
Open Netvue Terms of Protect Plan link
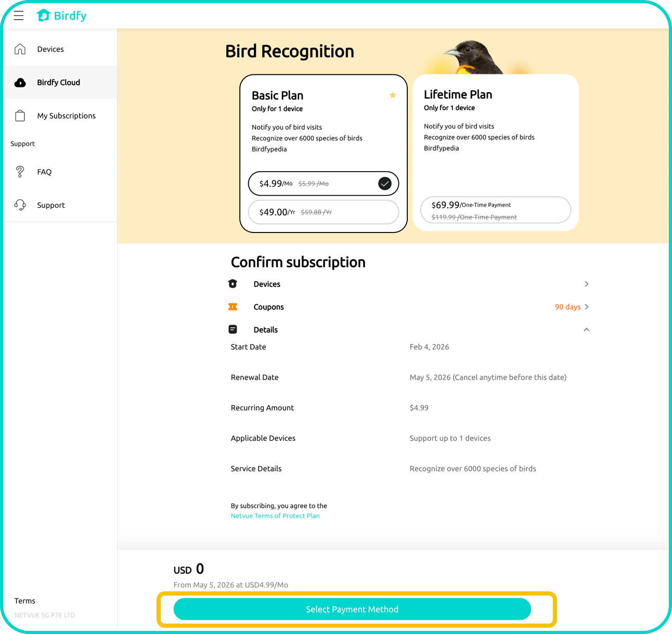pos(275,516)
